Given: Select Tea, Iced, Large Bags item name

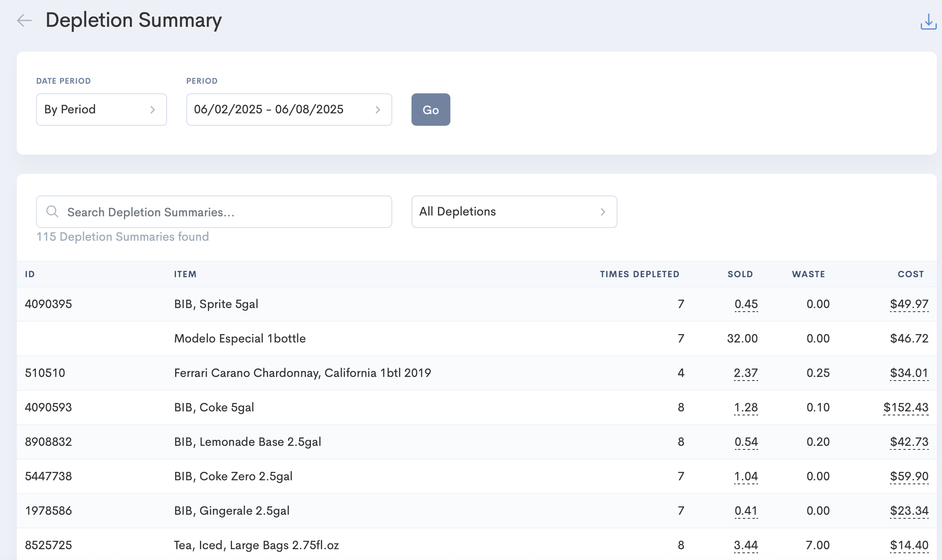Looking at the screenshot, I should coord(256,545).
